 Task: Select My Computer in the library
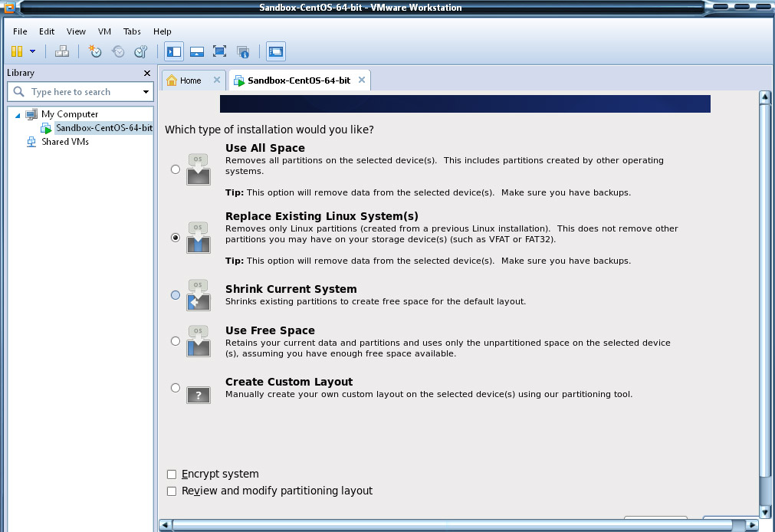pyautogui.click(x=70, y=114)
